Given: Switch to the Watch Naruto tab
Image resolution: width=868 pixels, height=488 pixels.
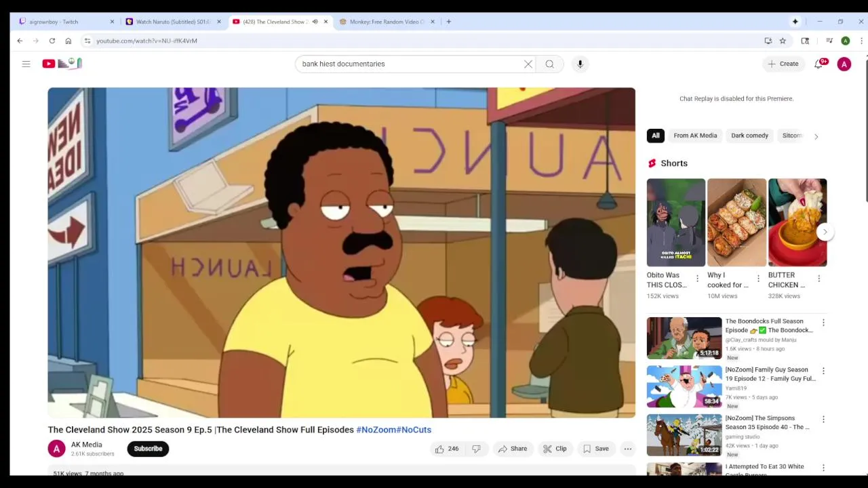Looking at the screenshot, I should pos(173,22).
